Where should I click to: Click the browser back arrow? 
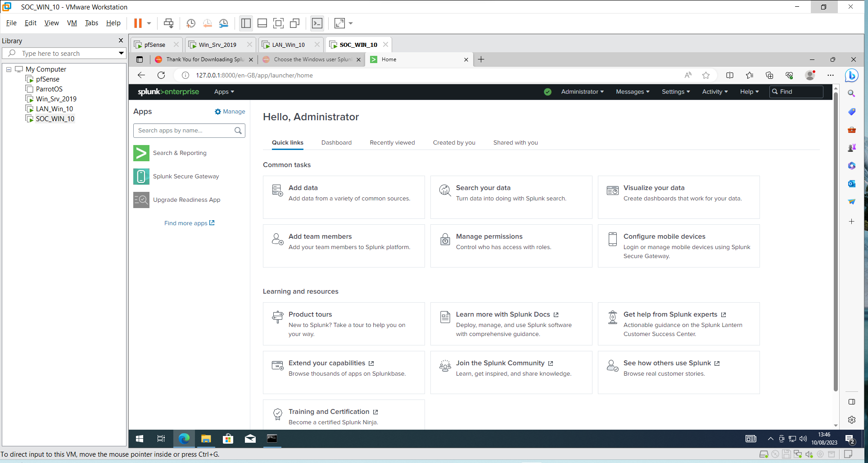tap(141, 75)
